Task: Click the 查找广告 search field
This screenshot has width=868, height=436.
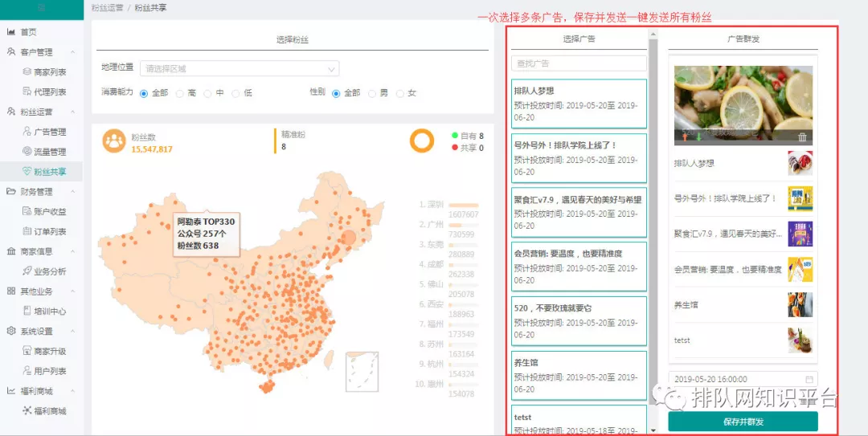Action: [x=579, y=63]
